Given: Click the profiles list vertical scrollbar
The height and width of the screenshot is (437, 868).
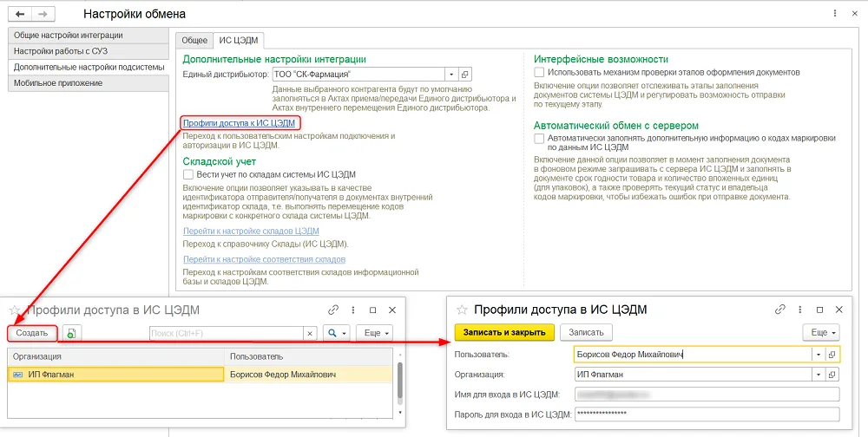Looking at the screenshot, I should pos(401,379).
